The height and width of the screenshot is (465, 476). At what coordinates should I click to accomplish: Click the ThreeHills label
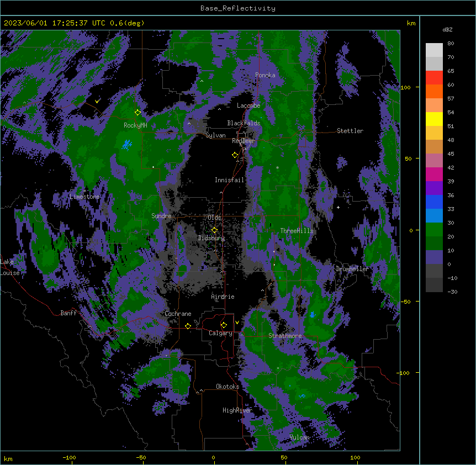(x=297, y=231)
